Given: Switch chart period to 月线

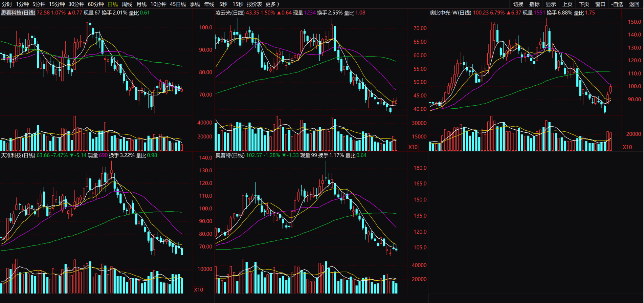Looking at the screenshot, I should tap(141, 4).
